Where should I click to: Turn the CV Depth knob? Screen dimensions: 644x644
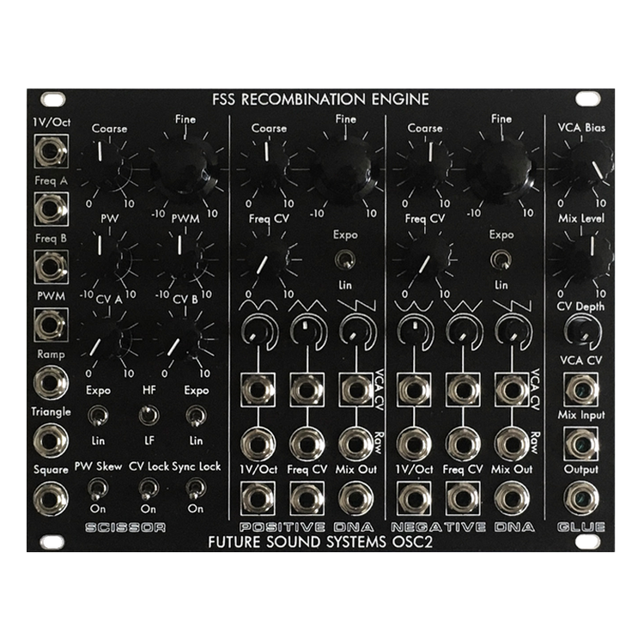582,331
